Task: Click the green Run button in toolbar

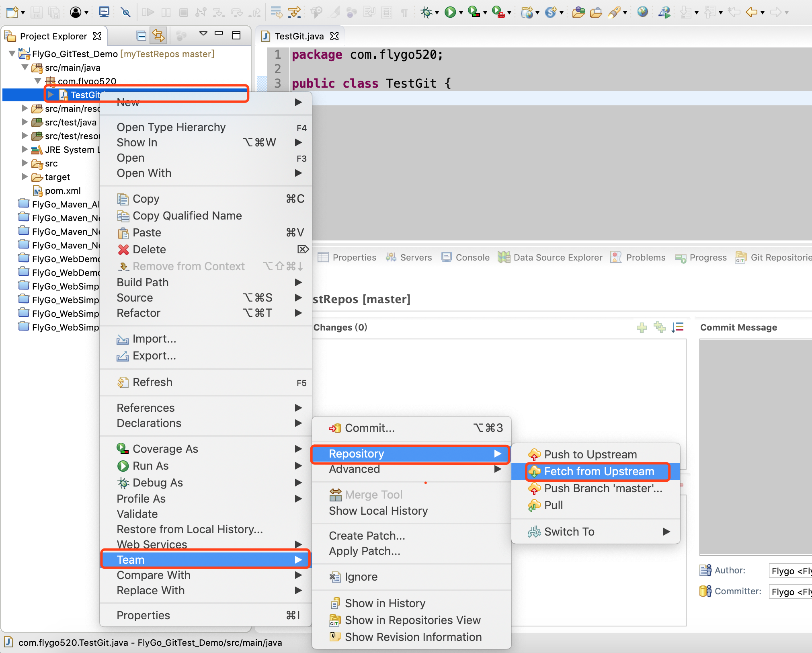Action: (450, 12)
